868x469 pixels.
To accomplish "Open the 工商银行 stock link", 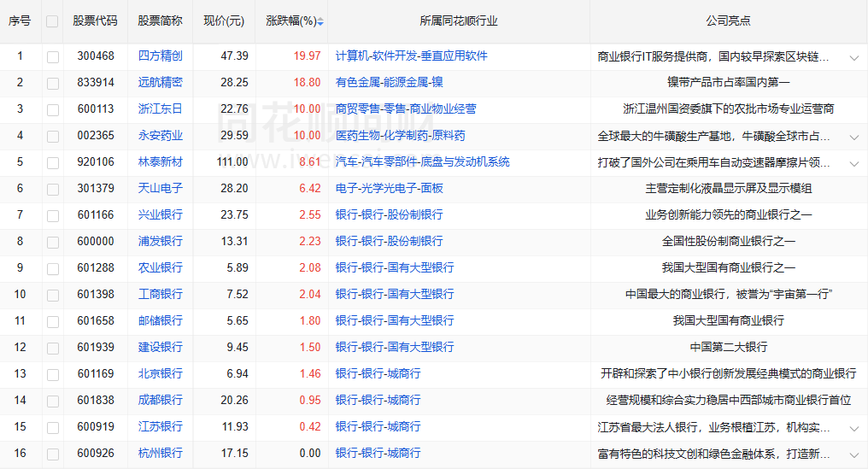I will (161, 294).
